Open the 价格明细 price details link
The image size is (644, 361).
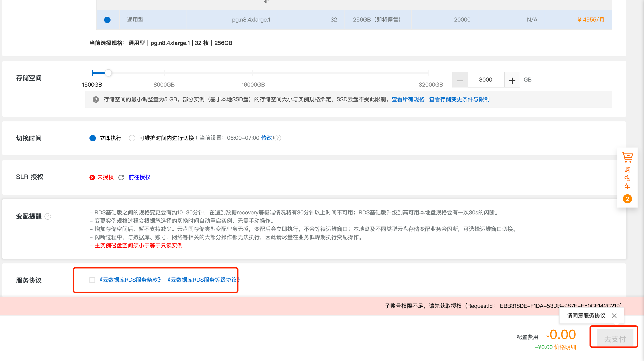click(x=565, y=347)
